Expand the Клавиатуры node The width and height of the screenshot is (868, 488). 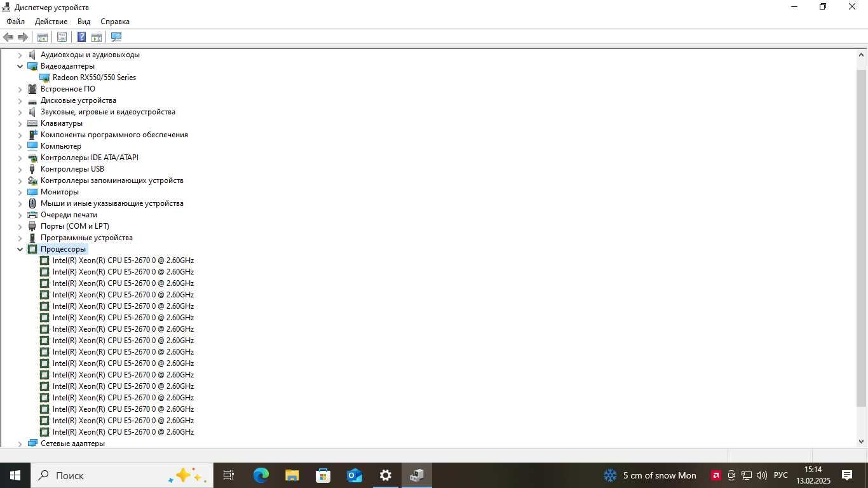tap(20, 123)
